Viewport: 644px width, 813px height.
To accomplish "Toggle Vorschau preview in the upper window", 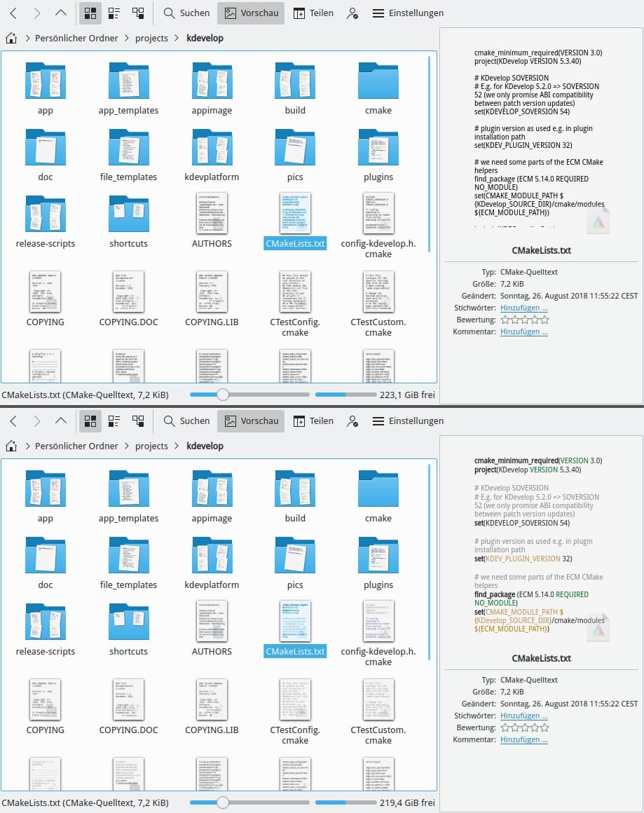I will [x=251, y=13].
